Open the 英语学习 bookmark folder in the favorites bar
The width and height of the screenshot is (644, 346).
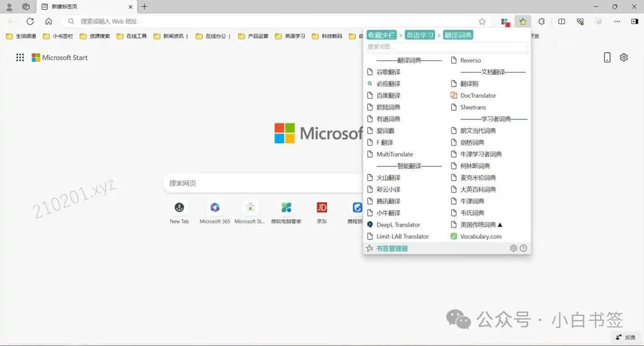pyautogui.click(x=290, y=36)
